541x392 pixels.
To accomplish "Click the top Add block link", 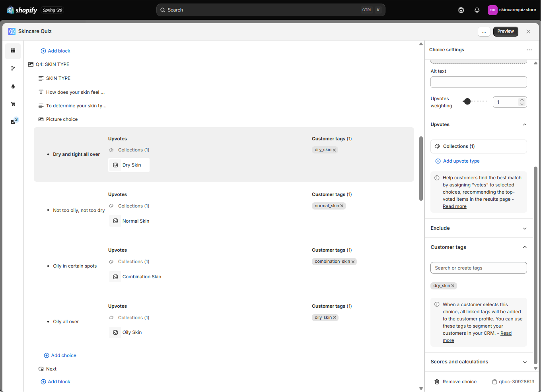I will [55, 51].
